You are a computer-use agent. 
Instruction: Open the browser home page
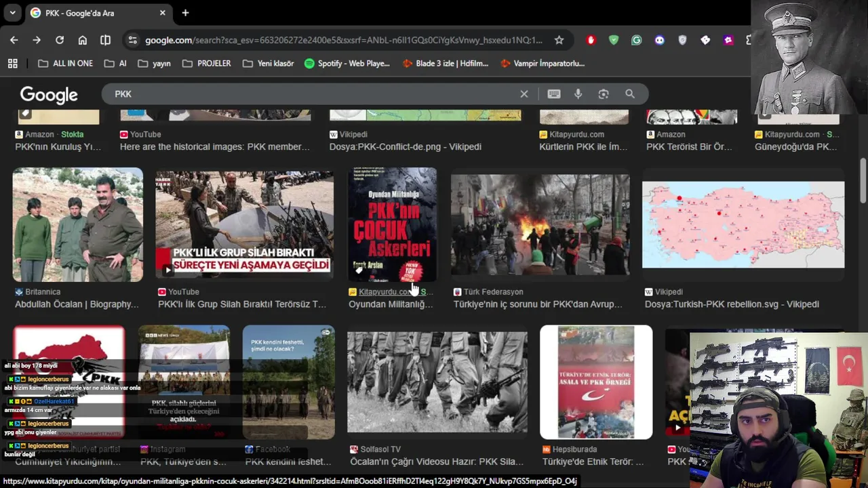(x=83, y=40)
